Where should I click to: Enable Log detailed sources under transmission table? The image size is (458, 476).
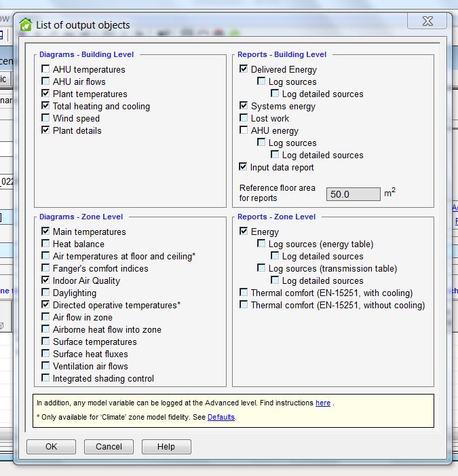(x=275, y=280)
